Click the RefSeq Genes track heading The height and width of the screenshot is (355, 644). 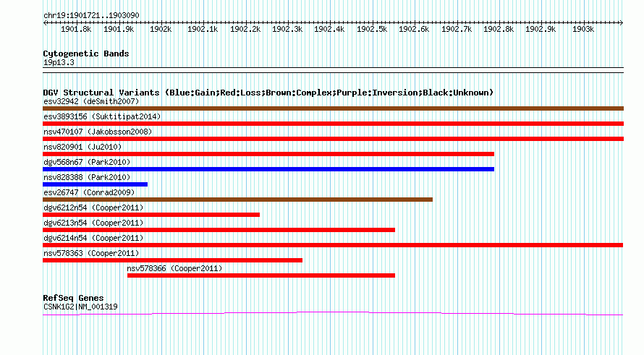coord(74,298)
